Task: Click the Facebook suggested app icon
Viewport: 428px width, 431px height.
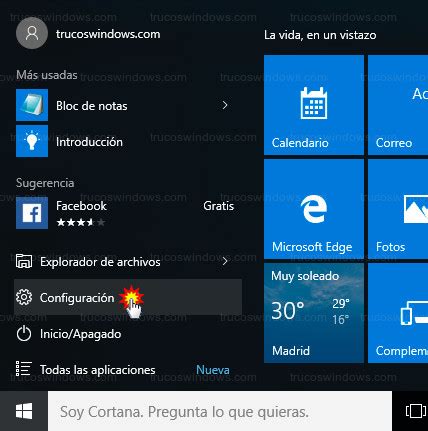Action: coord(32,213)
